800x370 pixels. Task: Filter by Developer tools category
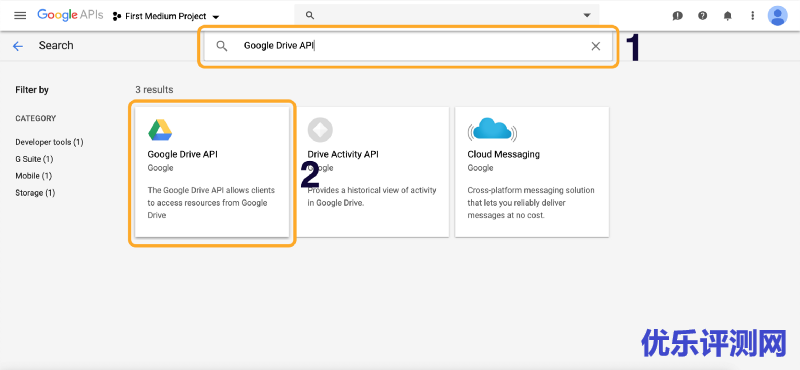click(49, 142)
